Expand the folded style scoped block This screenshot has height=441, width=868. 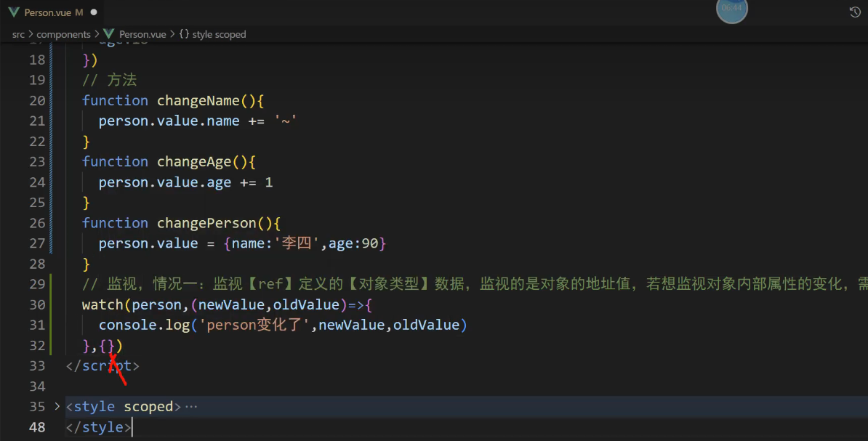tap(57, 406)
